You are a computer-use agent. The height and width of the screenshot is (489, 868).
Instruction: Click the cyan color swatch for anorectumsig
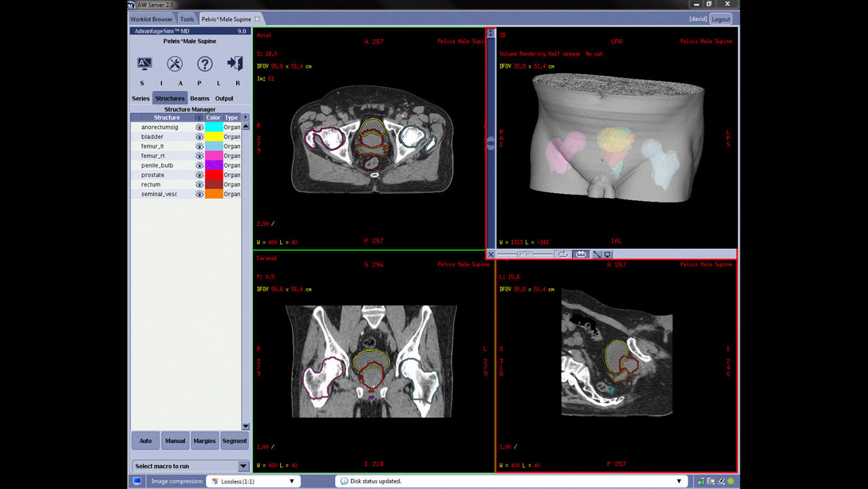214,127
